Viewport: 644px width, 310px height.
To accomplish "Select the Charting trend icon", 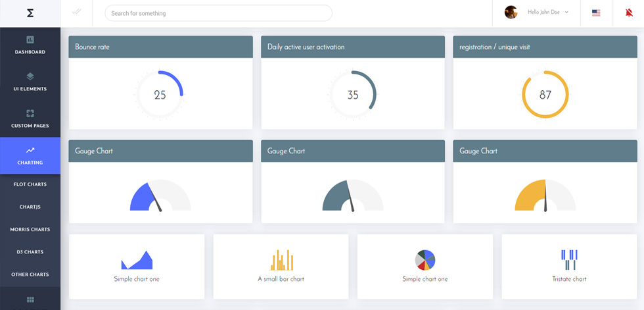I will pos(30,151).
